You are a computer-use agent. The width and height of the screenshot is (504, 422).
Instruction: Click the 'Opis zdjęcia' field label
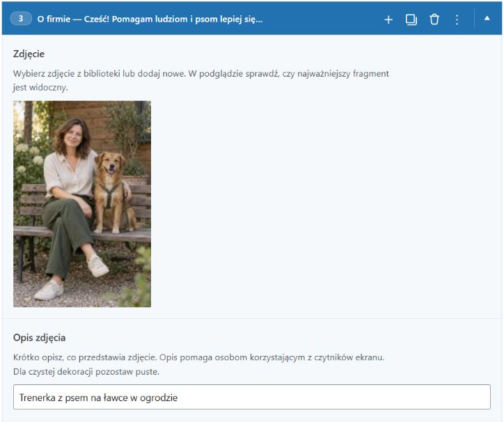click(39, 338)
